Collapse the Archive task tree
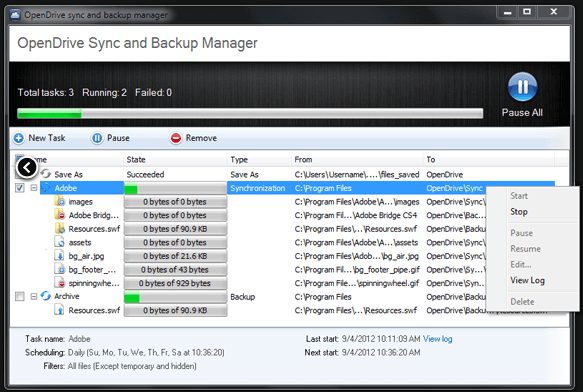The width and height of the screenshot is (583, 392). coord(33,296)
